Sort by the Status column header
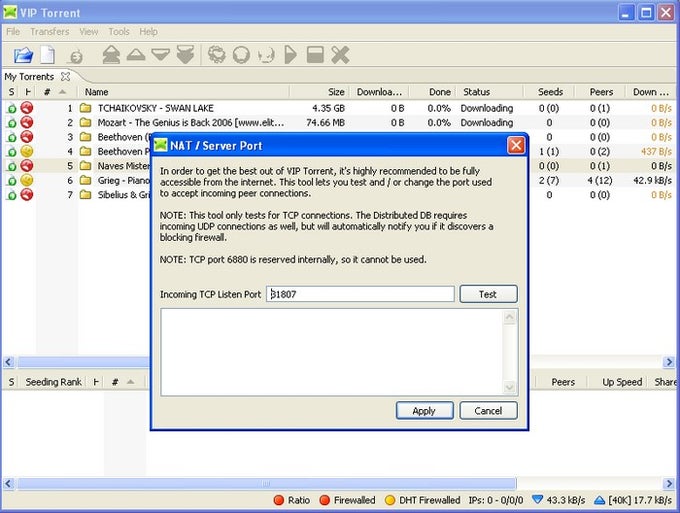This screenshot has width=680, height=513. (490, 92)
